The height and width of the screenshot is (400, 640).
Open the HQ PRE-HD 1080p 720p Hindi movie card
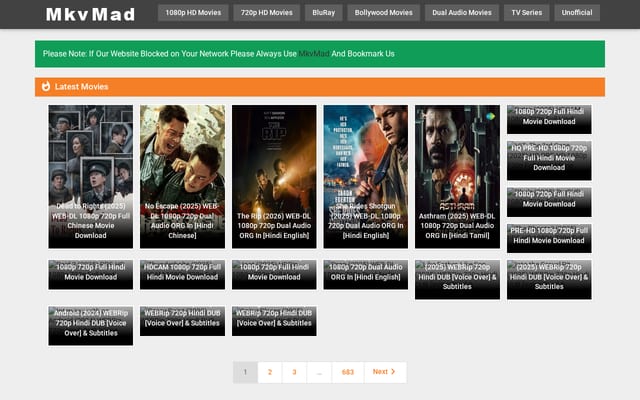pyautogui.click(x=549, y=160)
